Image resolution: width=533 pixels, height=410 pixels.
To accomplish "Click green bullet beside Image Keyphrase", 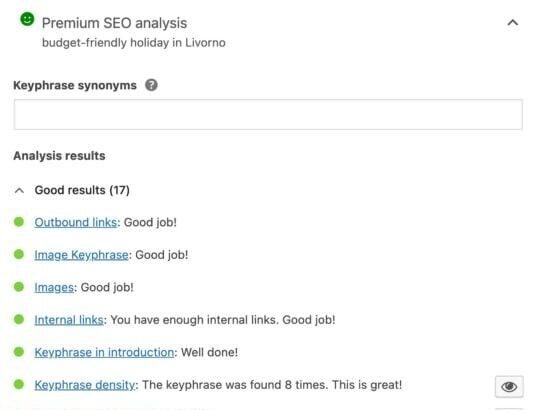I will pos(19,254).
